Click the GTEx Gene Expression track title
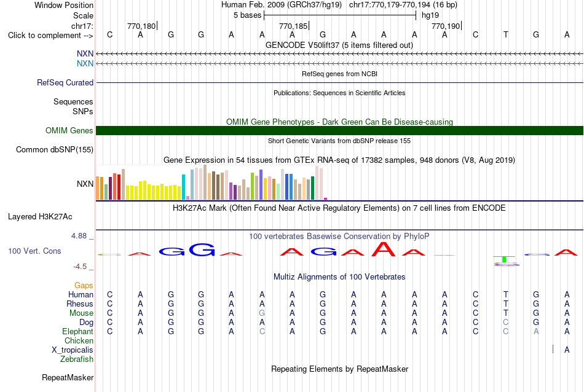 (339, 160)
